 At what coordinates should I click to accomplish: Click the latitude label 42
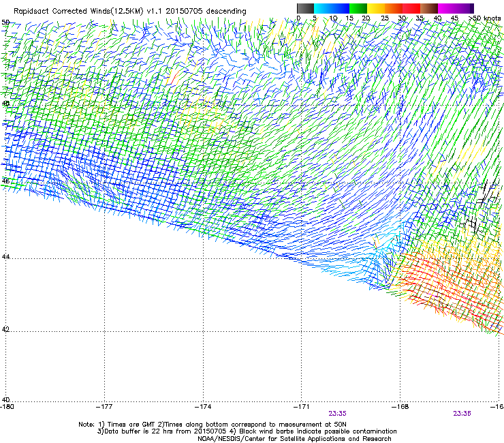5,330
